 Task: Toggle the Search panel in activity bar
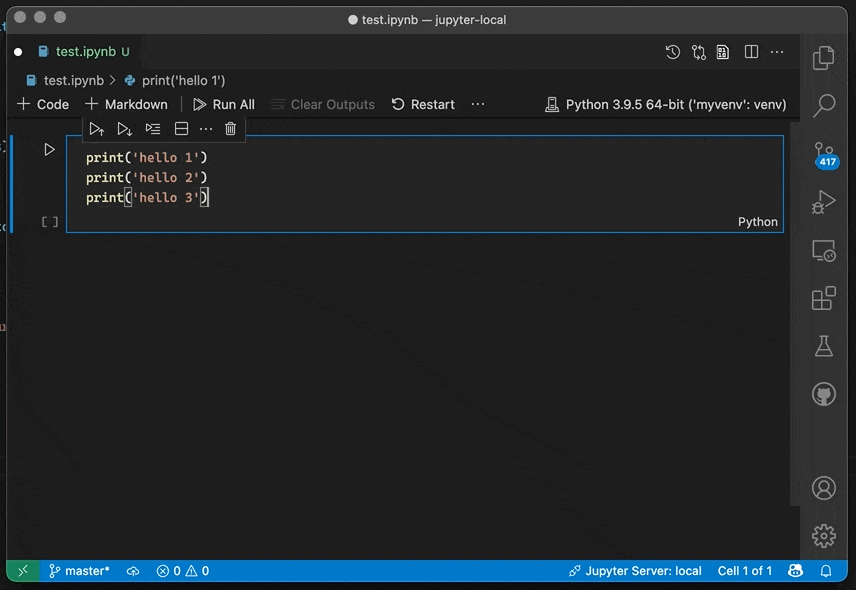(x=824, y=105)
